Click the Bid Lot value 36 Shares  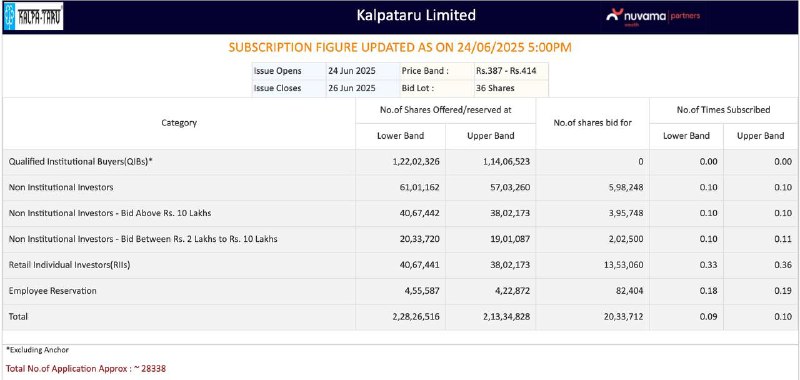[x=495, y=88]
